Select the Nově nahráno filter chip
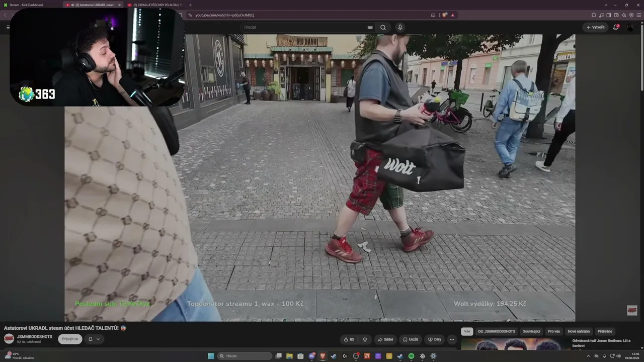This screenshot has width=644, height=362. [579, 331]
